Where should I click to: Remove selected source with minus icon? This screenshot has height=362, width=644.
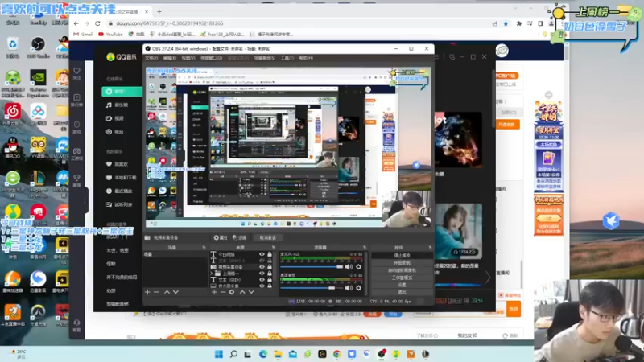[223, 292]
